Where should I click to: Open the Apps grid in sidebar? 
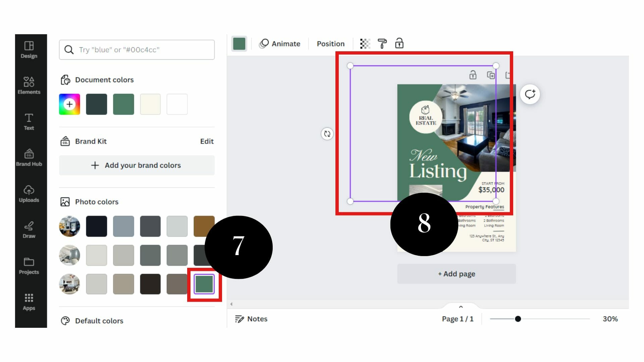click(x=29, y=302)
